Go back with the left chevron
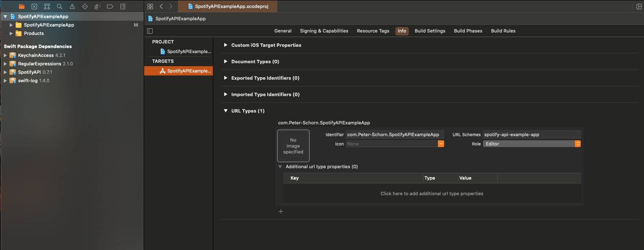 tap(161, 6)
